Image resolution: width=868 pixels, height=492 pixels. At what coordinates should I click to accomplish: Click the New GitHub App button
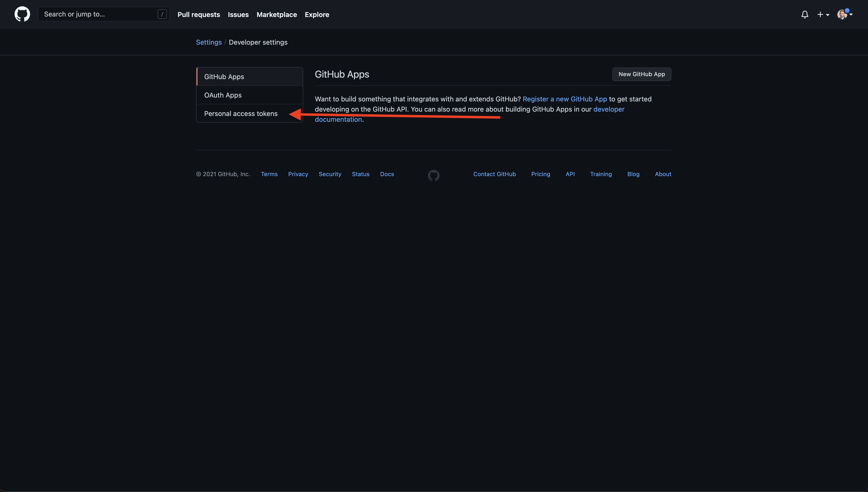[642, 74]
